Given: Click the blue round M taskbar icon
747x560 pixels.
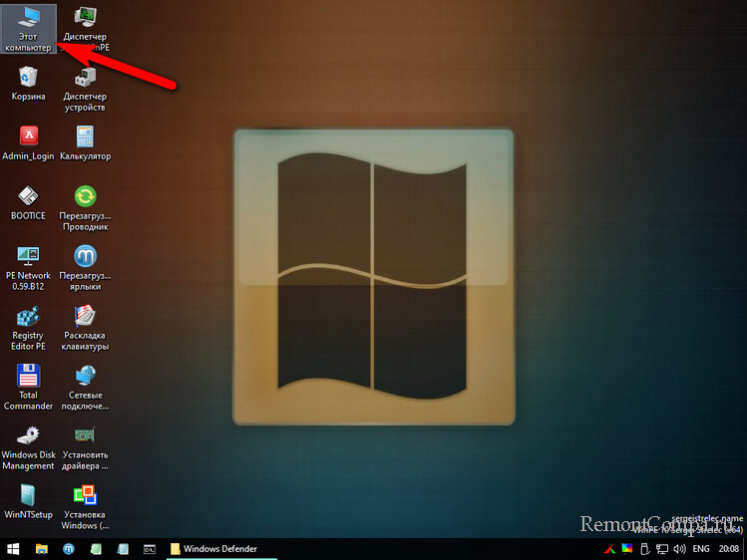Looking at the screenshot, I should click(x=69, y=549).
